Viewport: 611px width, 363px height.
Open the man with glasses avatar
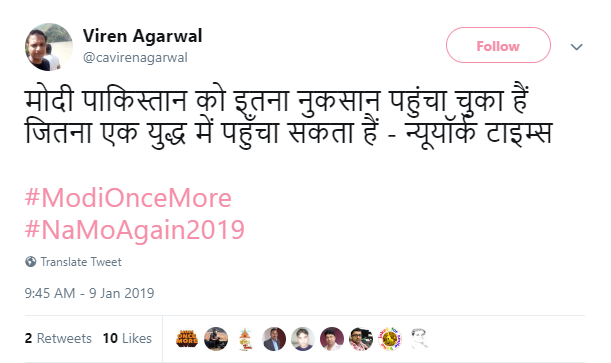(x=361, y=338)
